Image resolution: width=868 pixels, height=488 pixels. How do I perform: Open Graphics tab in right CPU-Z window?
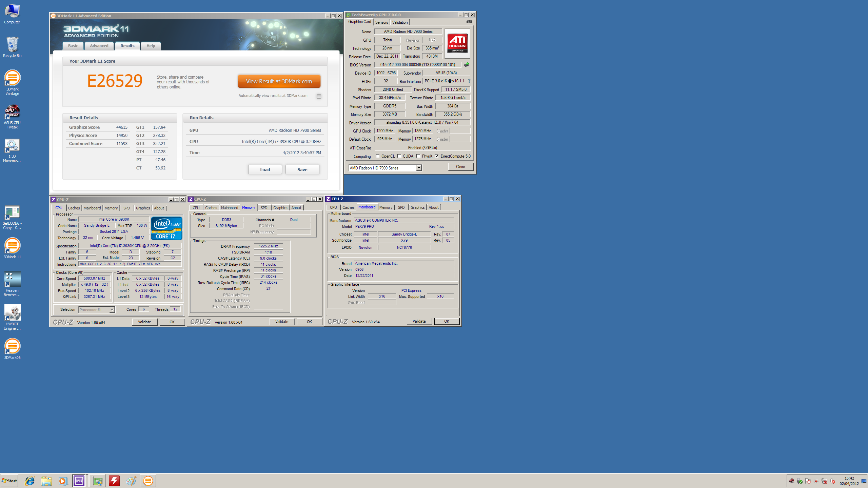click(417, 207)
